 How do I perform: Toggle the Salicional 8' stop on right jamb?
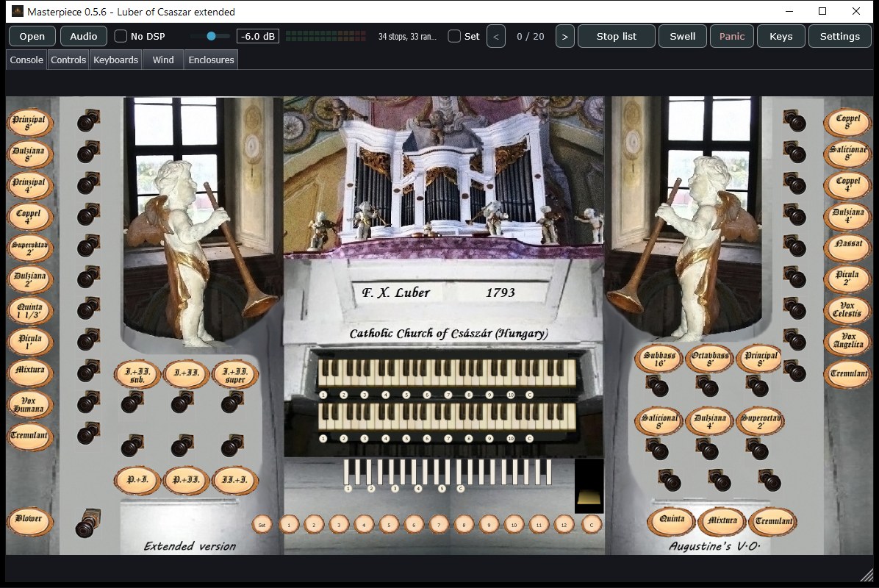tap(847, 154)
